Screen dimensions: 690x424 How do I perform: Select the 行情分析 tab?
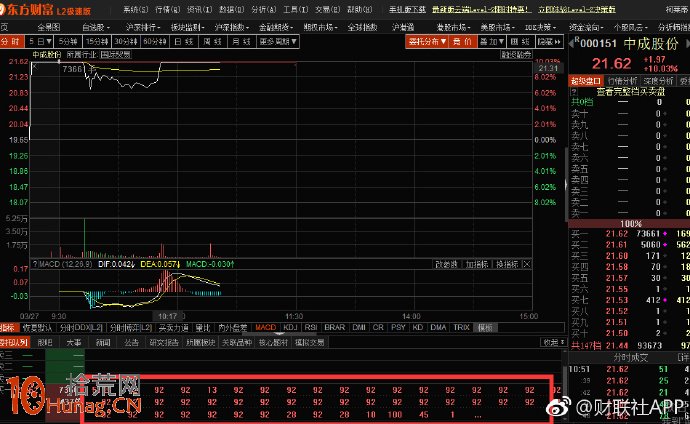622,81
